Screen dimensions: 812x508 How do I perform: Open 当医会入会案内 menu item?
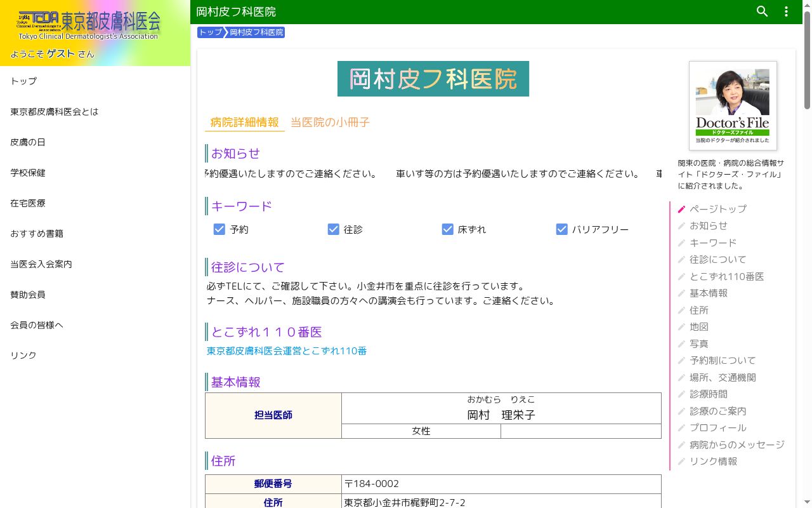point(95,264)
